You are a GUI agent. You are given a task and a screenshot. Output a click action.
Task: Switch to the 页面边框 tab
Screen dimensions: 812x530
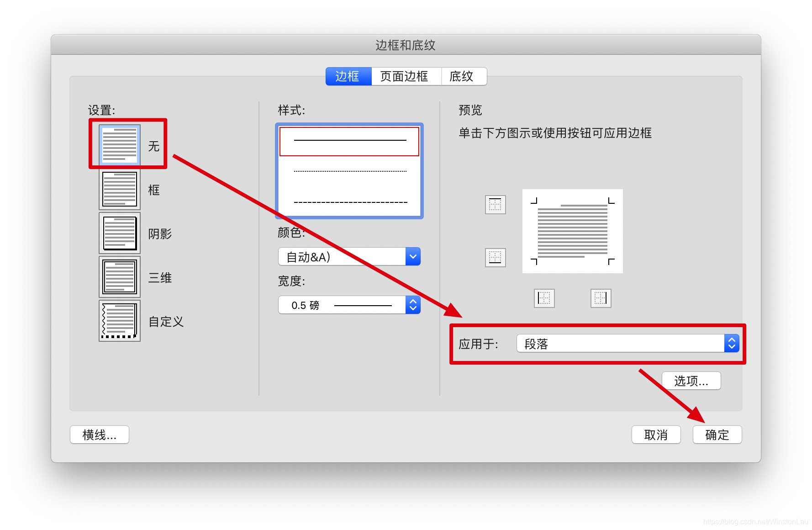click(x=406, y=76)
